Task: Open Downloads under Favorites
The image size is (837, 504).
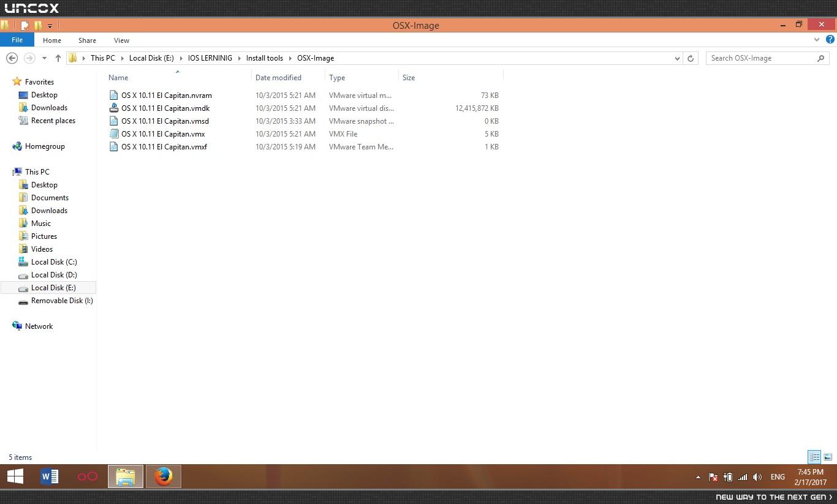Action: tap(49, 108)
